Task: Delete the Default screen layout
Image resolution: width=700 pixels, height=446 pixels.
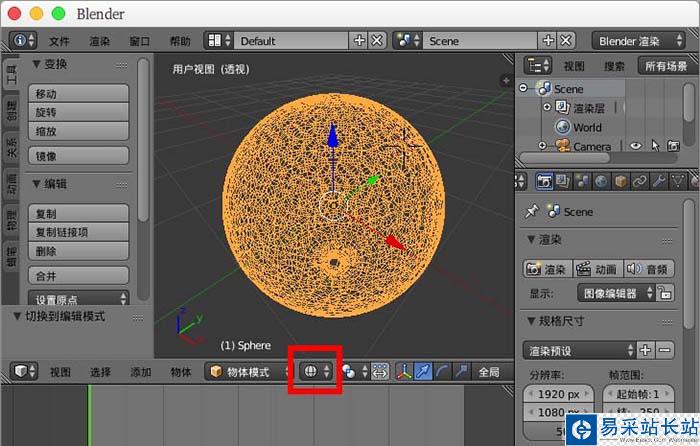Action: [x=377, y=41]
